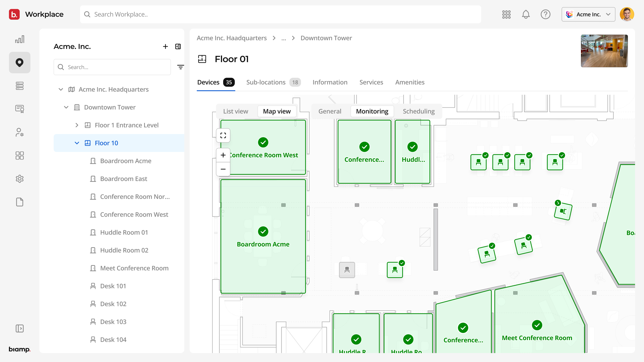Switch to Map view
The height and width of the screenshot is (362, 644).
point(277,111)
